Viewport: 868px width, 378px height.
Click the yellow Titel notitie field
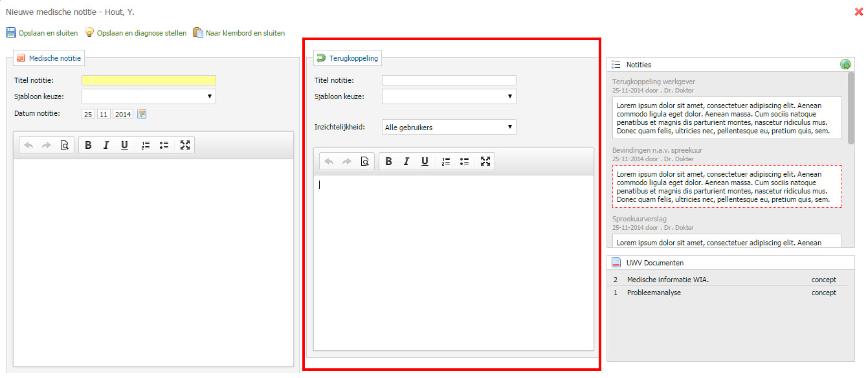pyautogui.click(x=148, y=80)
